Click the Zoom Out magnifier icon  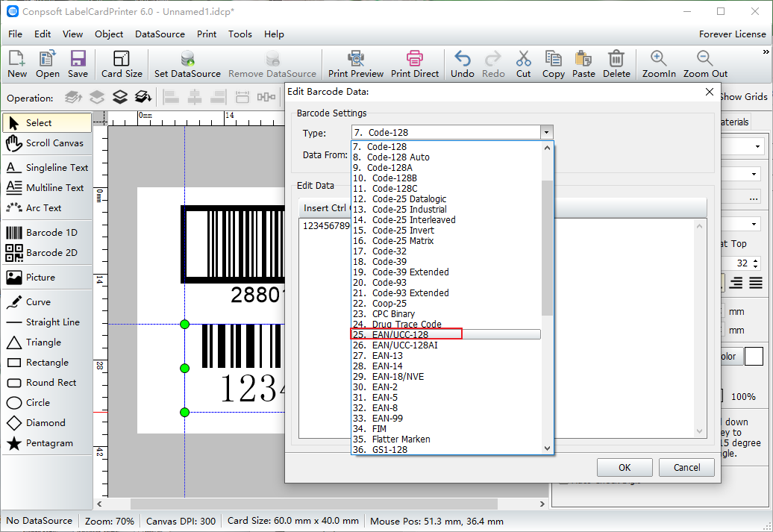tap(705, 64)
